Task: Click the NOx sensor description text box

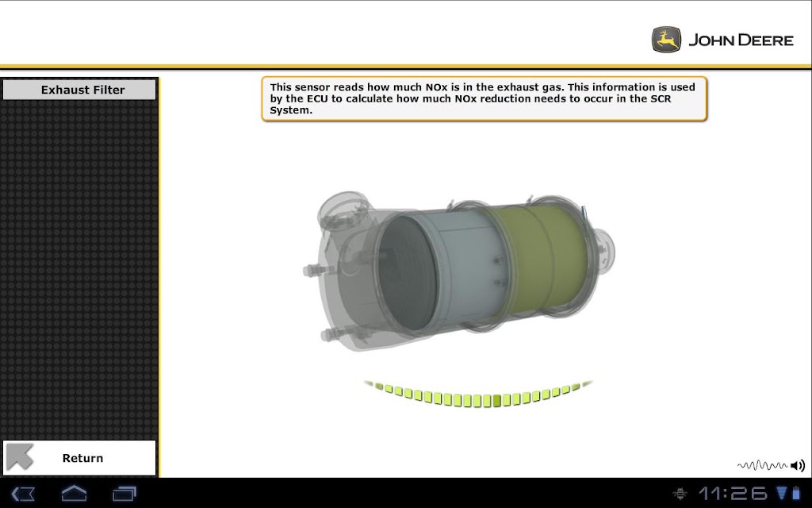Action: [485, 98]
